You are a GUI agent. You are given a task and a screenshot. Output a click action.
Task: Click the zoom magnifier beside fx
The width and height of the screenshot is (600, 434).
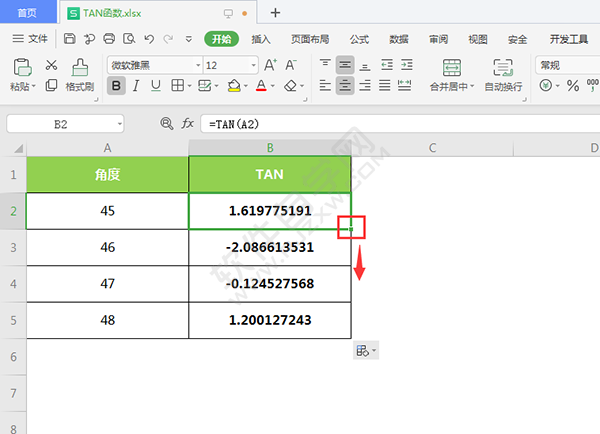pyautogui.click(x=166, y=124)
